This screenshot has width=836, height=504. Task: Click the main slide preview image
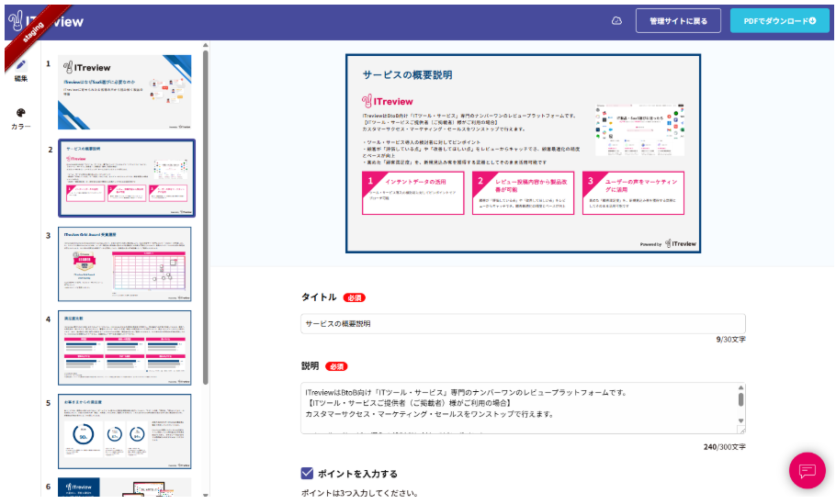pyautogui.click(x=523, y=153)
